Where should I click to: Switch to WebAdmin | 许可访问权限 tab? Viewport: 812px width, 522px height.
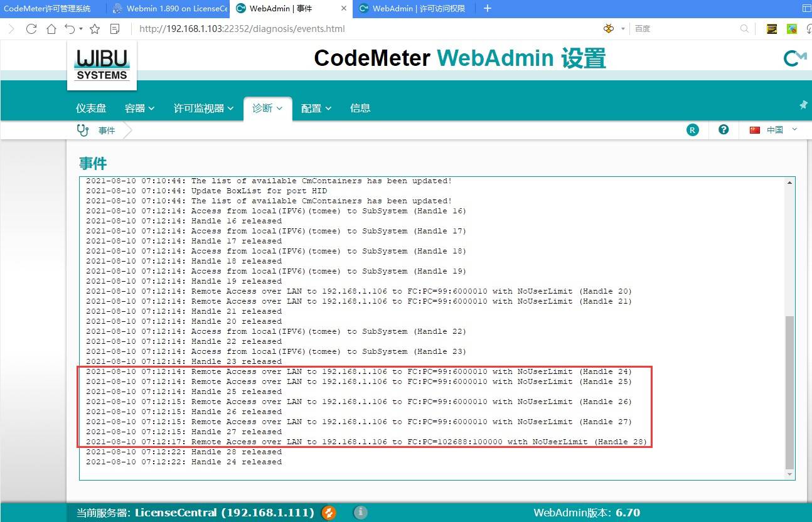pos(414,9)
